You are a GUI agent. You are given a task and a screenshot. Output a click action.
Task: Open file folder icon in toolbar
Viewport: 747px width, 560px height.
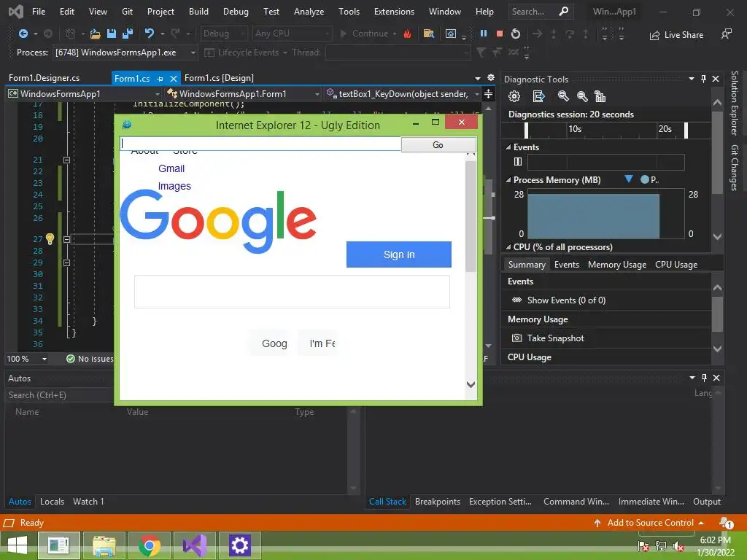[96, 34]
